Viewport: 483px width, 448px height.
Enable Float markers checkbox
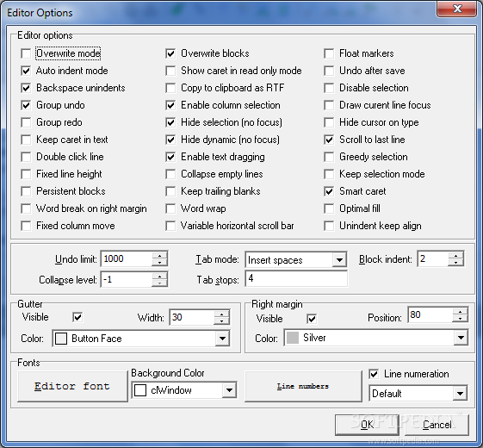[x=329, y=53]
